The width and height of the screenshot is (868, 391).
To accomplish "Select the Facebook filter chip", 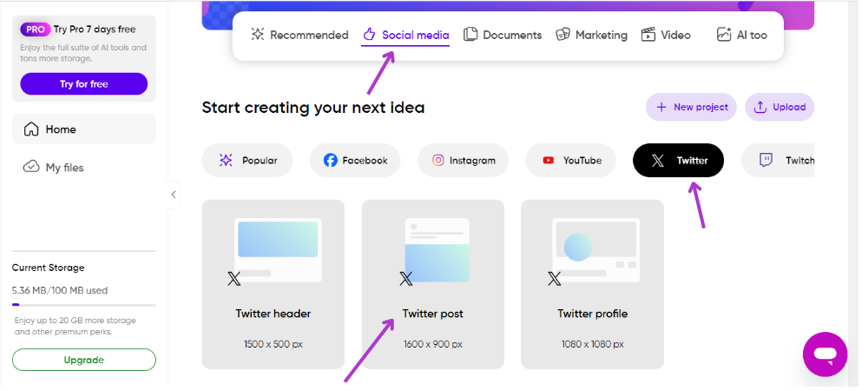I will (355, 161).
